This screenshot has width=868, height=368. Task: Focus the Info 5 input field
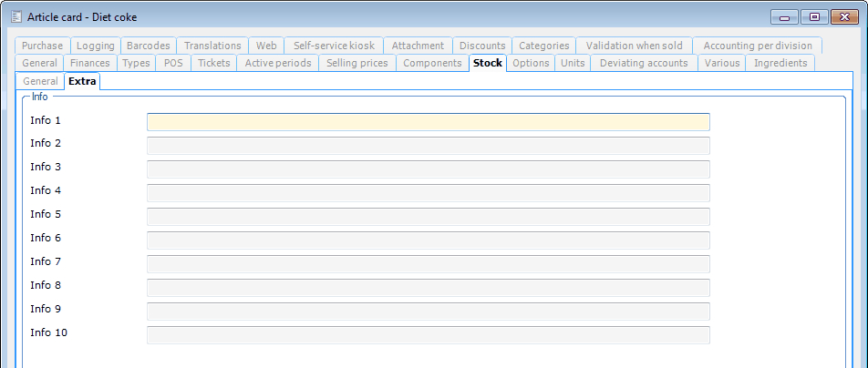[428, 217]
